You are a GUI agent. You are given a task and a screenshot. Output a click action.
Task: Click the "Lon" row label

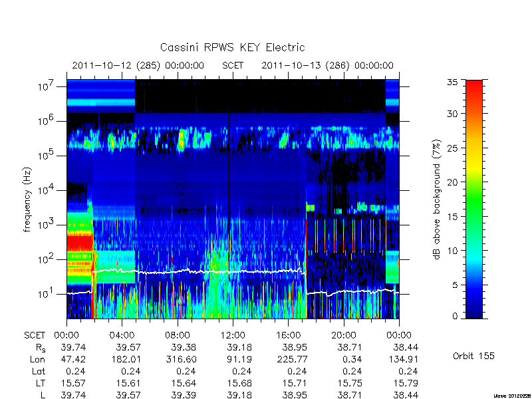[38, 359]
